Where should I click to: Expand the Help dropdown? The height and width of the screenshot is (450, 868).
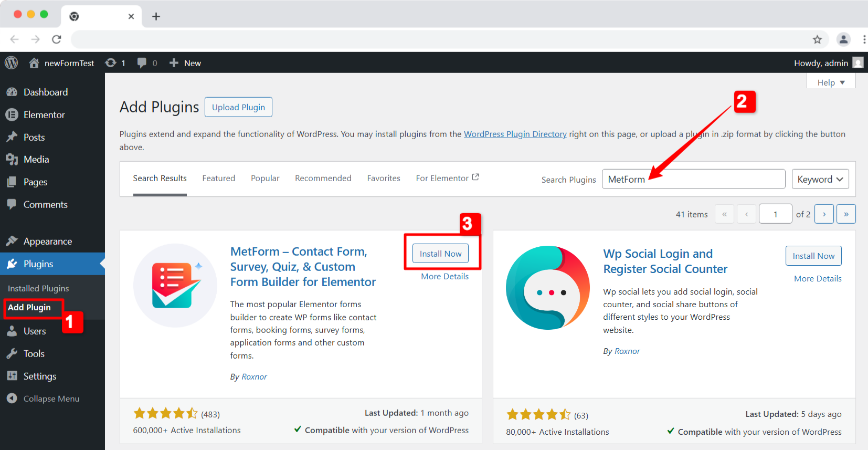point(831,82)
